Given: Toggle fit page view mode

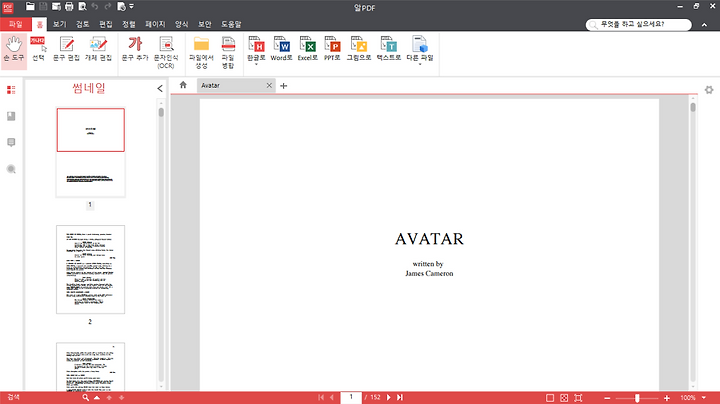Looking at the screenshot, I should point(564,398).
